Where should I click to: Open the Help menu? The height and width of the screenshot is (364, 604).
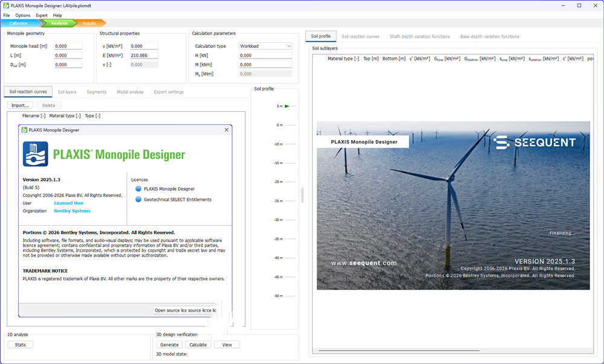pos(57,15)
